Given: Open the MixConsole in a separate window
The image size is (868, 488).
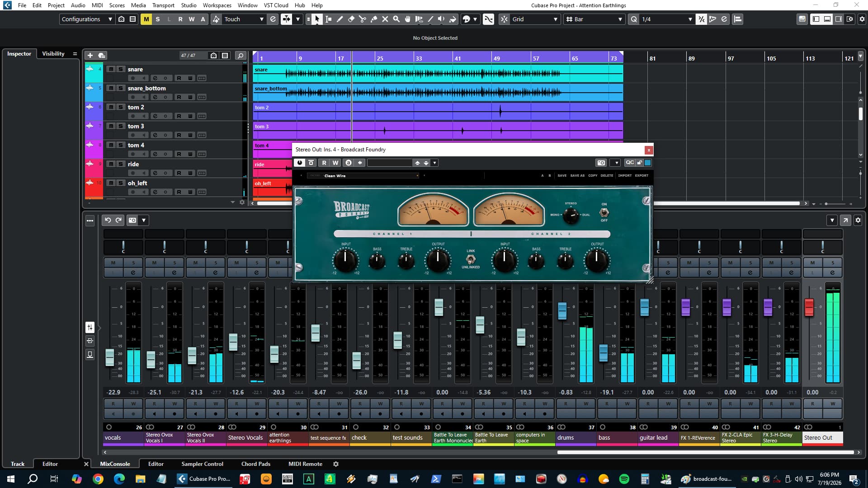Looking at the screenshot, I should click(x=845, y=220).
